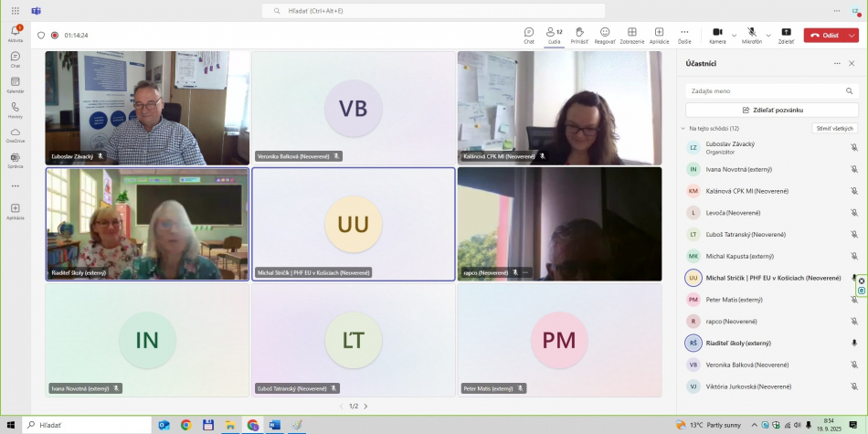The width and height of the screenshot is (868, 434).
Task: Toggle the Kamera on or off
Action: coord(717,35)
